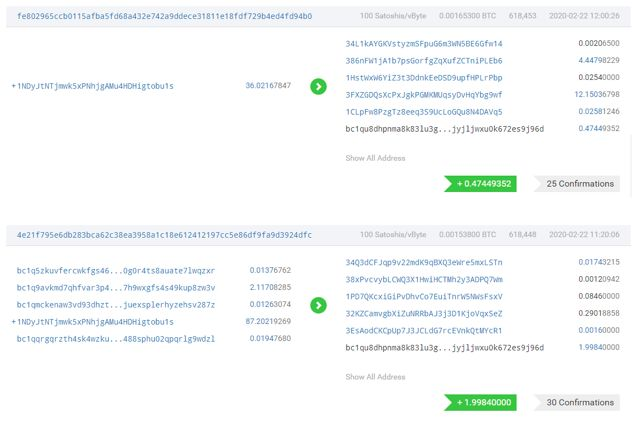Screen dimensions: 637x427
Task: Open input address bc1q9avkmd7qhfvar3p4...7h9wxgfs4s49kup8zw3v
Action: (x=116, y=288)
